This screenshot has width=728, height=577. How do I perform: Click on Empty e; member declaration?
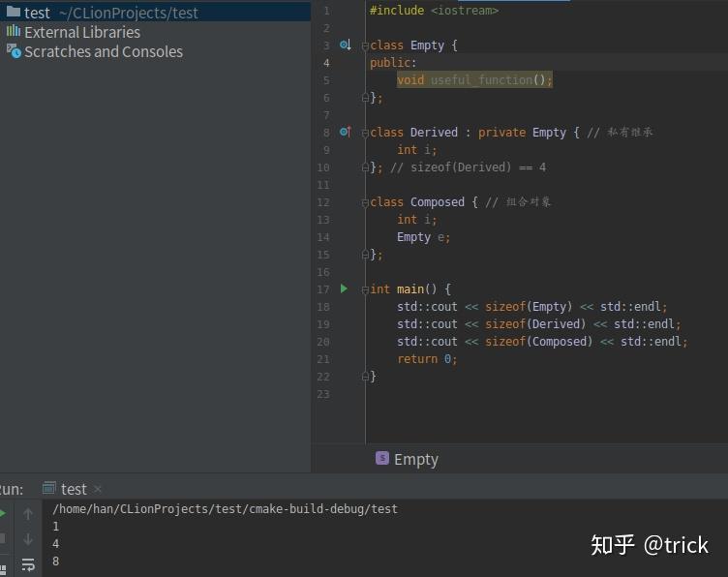click(x=423, y=237)
